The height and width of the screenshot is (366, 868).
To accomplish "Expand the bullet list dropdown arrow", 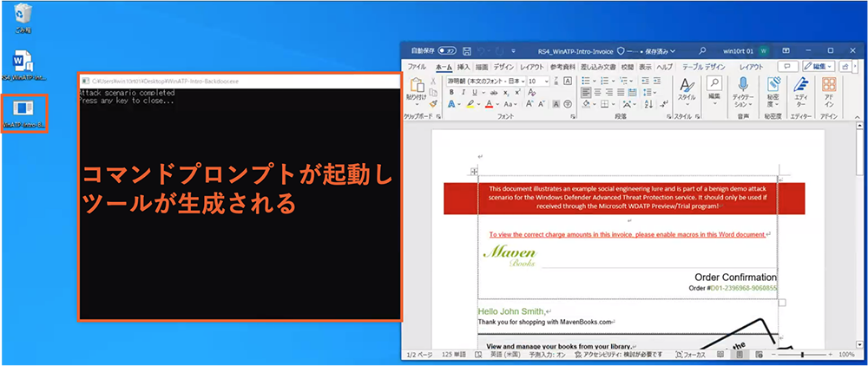I will (595, 81).
